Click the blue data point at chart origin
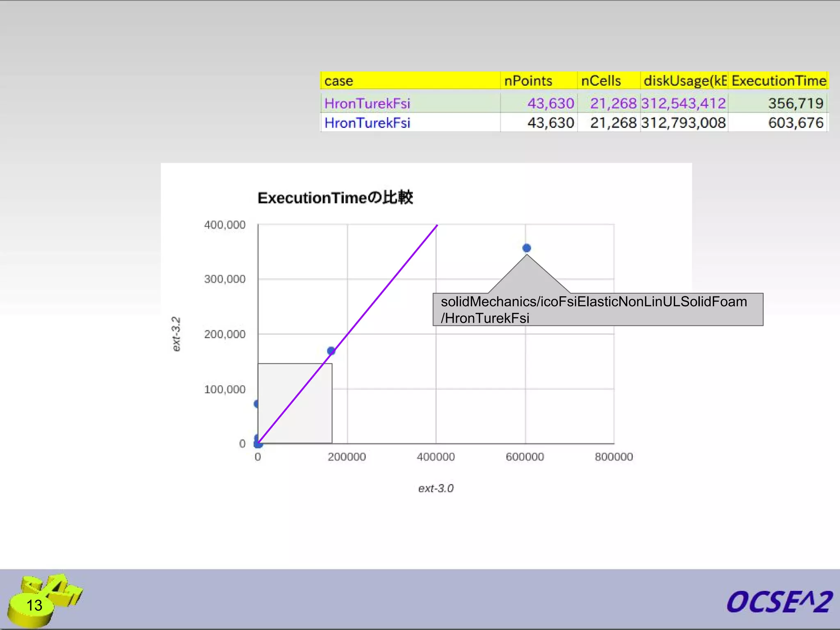840x630 pixels. coord(258,444)
